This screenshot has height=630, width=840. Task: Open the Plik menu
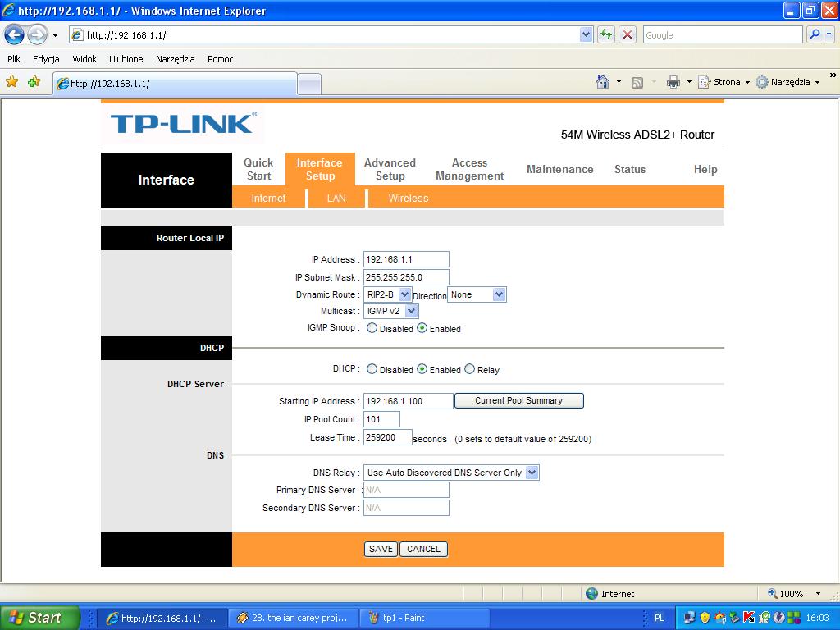tap(14, 59)
